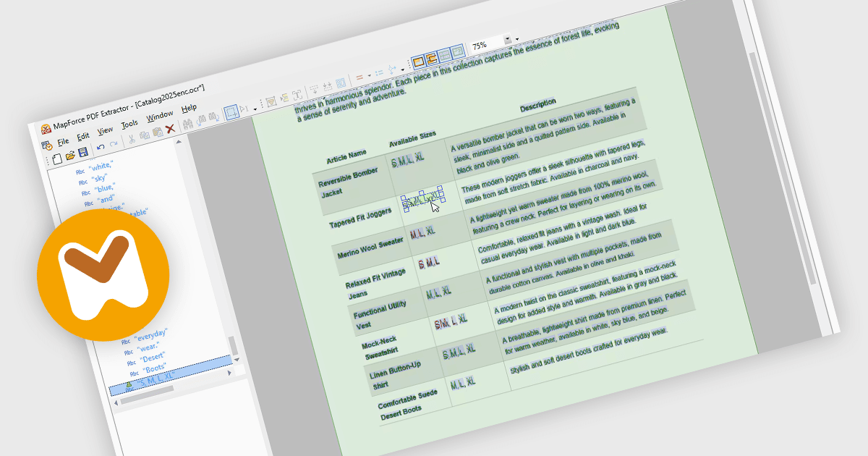868x456 pixels.
Task: Click the blue Undo arrow
Action: coord(101,147)
